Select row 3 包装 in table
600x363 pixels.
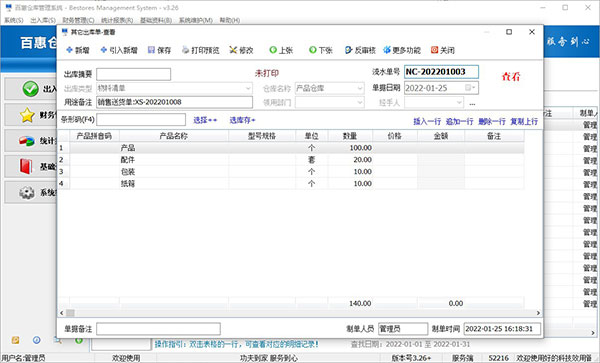[x=291, y=172]
